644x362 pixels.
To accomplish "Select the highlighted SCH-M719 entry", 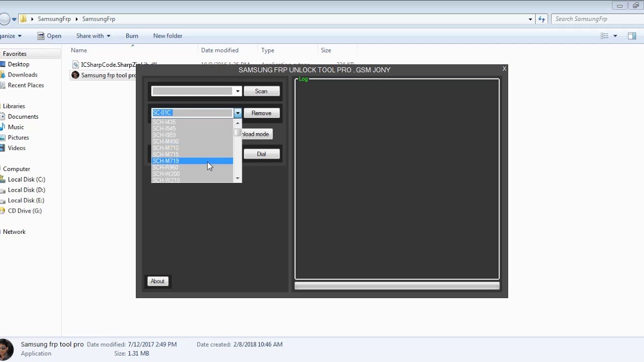I will click(x=192, y=161).
